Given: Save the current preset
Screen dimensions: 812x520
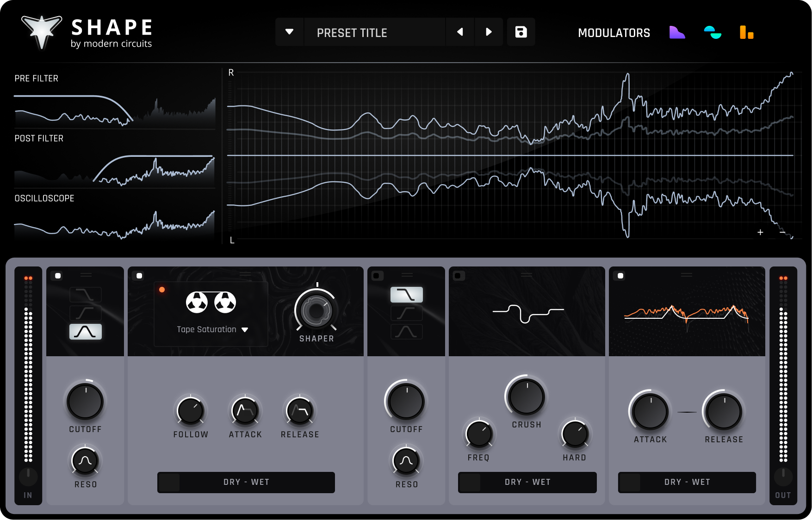Looking at the screenshot, I should point(521,32).
